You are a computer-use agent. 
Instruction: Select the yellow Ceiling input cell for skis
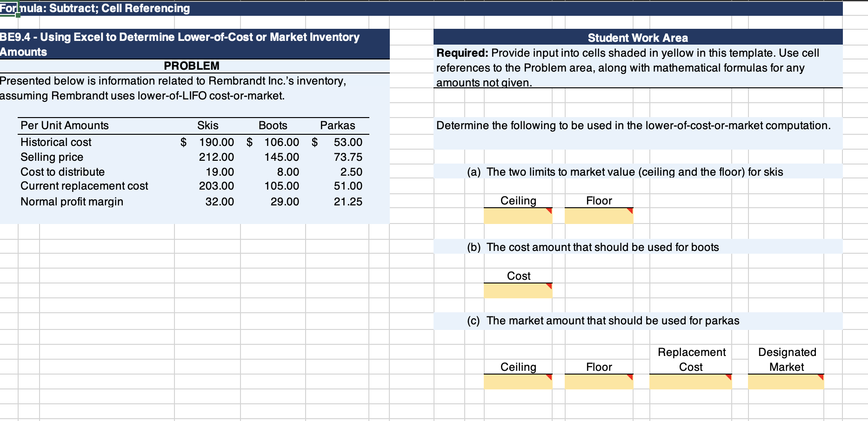tap(517, 216)
